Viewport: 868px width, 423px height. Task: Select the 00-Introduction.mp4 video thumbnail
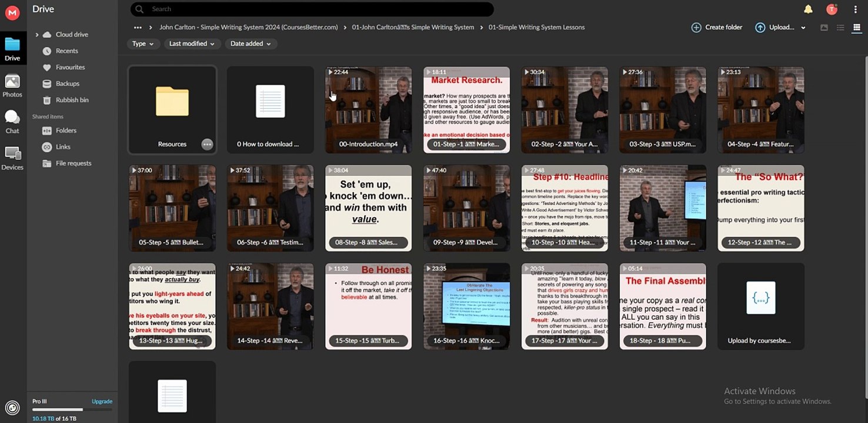(x=369, y=110)
